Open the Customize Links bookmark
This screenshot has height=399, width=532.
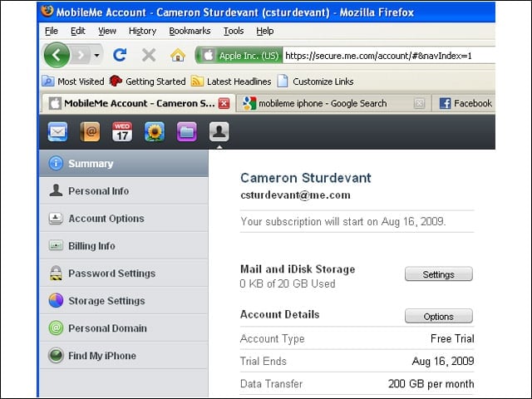(316, 81)
